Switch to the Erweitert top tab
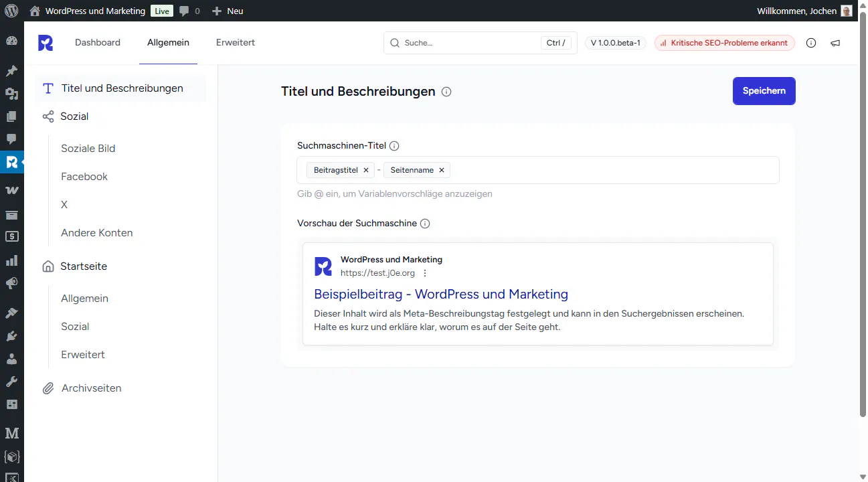Screen dimensions: 868x482 point(235,43)
